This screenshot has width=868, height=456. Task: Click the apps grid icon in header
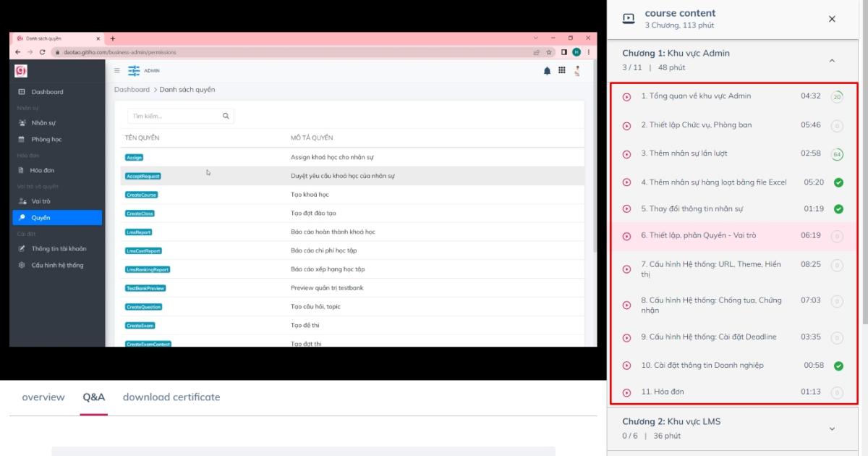point(562,71)
